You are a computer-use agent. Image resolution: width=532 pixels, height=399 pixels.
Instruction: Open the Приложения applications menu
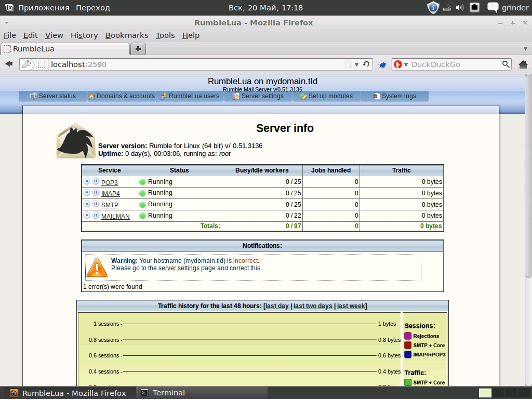point(44,7)
